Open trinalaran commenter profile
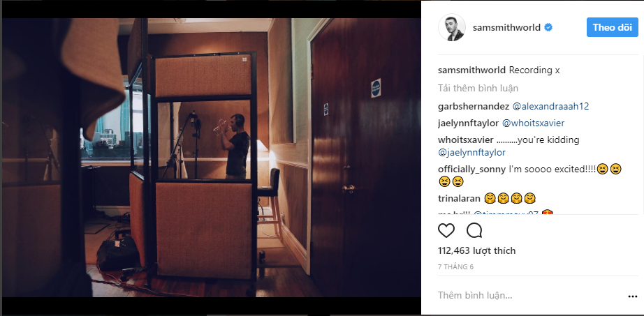 pyautogui.click(x=459, y=199)
